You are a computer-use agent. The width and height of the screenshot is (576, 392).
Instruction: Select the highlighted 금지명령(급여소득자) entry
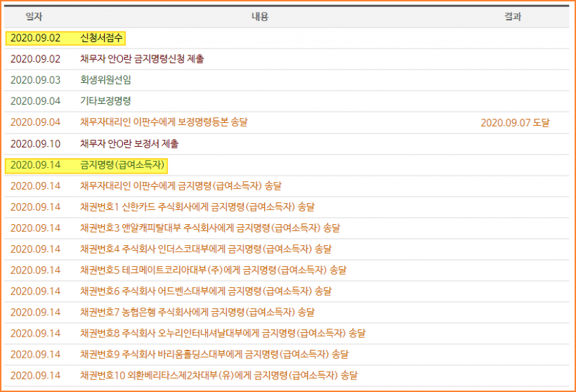[x=122, y=165]
